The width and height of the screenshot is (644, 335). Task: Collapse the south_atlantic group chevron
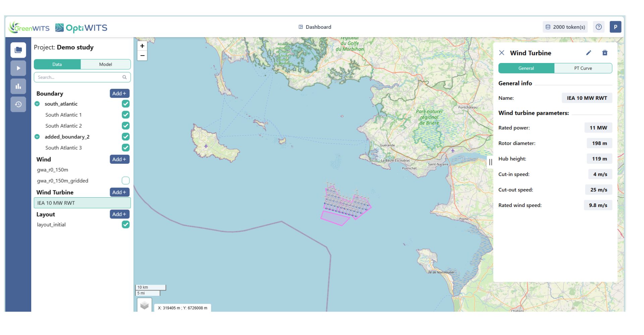pos(37,104)
